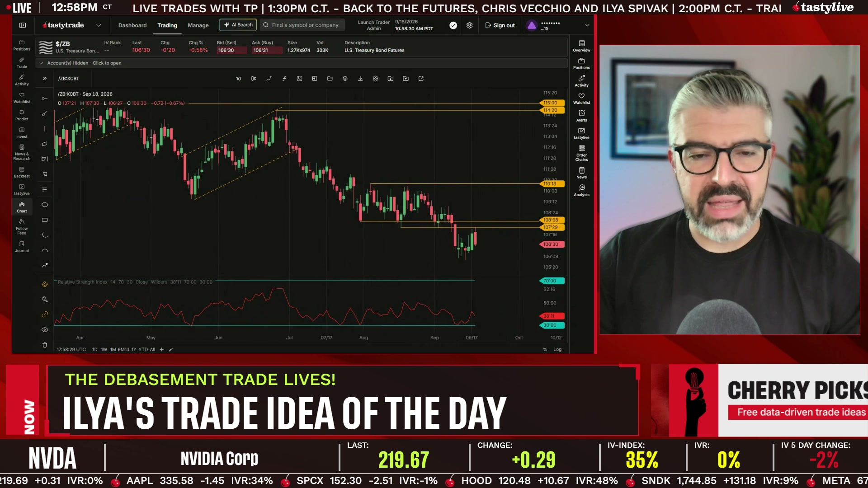Open the 1d interval dropdown

(x=238, y=79)
